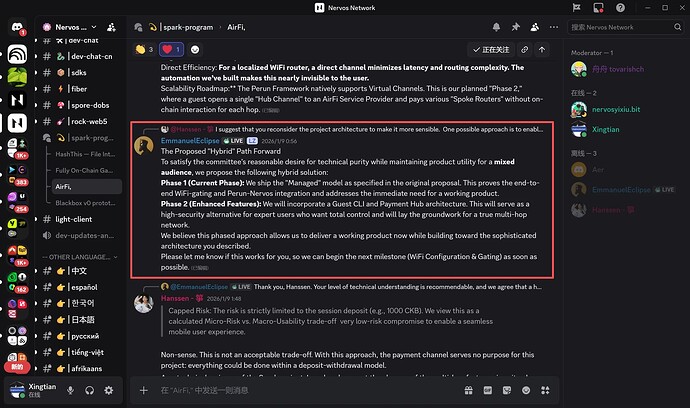The image size is (690, 408).
Task: Toggle headphones deafen in user panel
Action: pyautogui.click(x=90, y=389)
